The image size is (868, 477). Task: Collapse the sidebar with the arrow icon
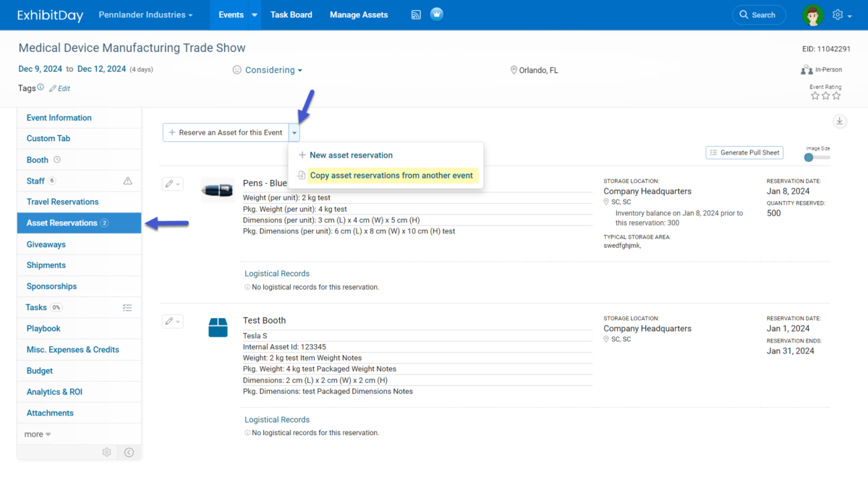click(x=129, y=452)
